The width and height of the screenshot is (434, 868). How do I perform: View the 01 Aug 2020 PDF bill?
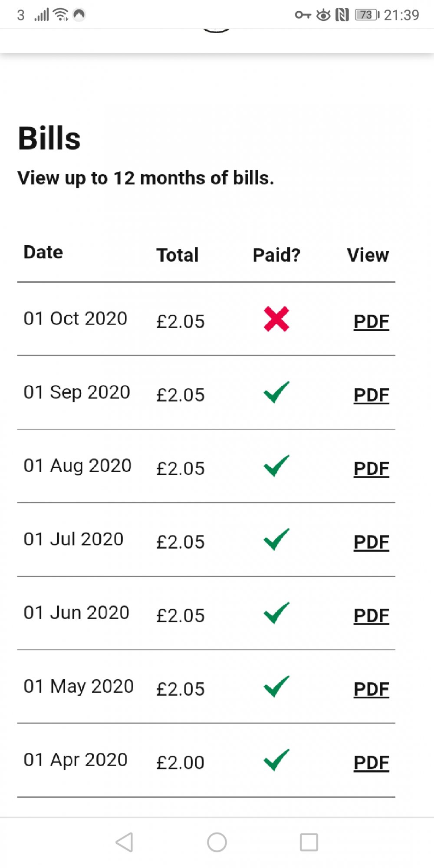[x=371, y=469]
